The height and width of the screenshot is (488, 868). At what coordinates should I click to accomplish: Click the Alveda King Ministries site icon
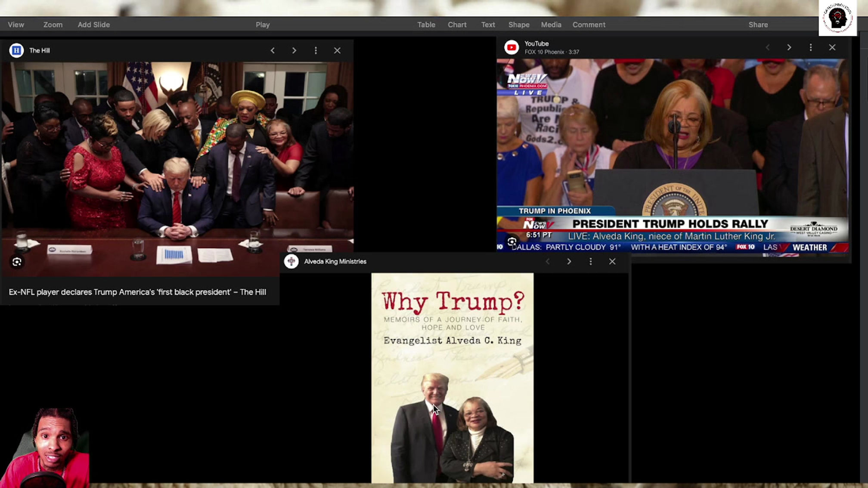pyautogui.click(x=291, y=261)
